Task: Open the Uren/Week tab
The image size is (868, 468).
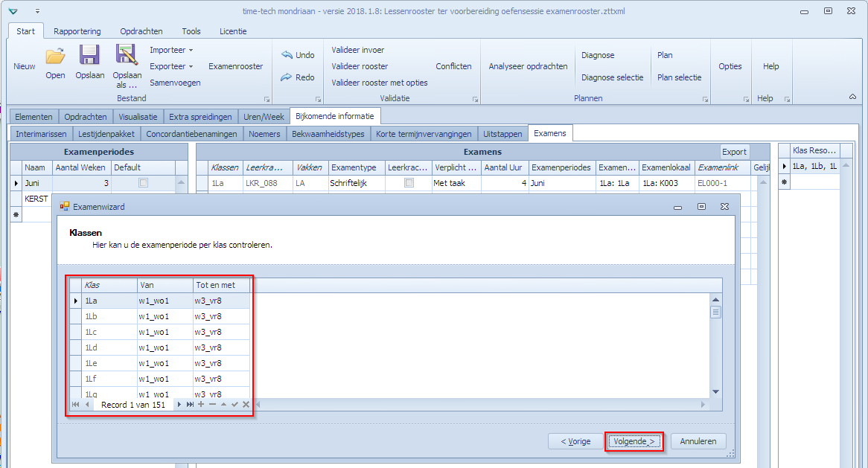Action: coord(264,117)
